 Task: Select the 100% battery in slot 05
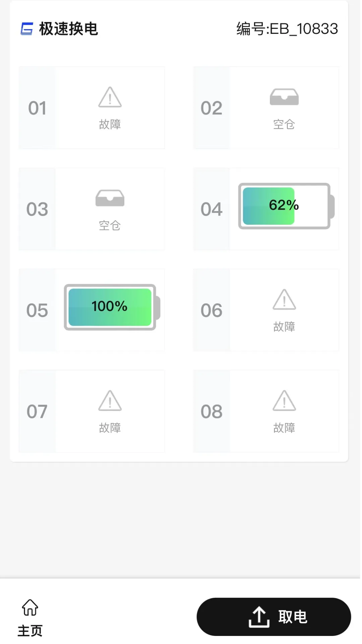click(x=110, y=307)
